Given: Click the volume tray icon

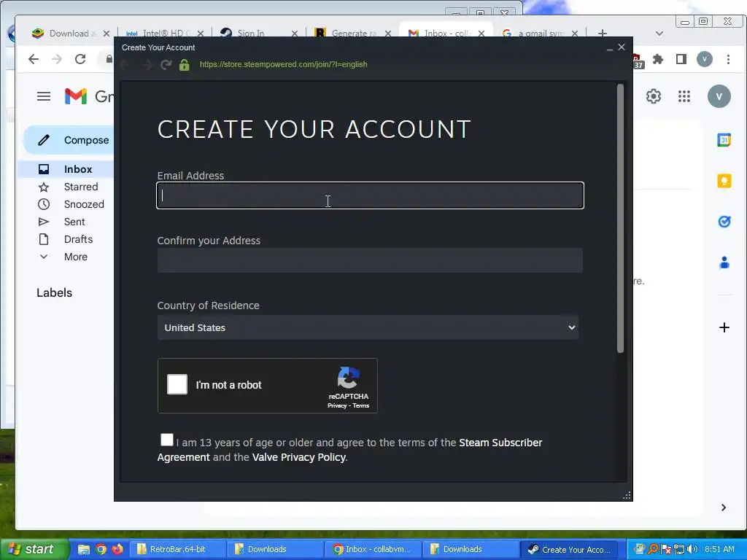Looking at the screenshot, I should pyautogui.click(x=692, y=549).
